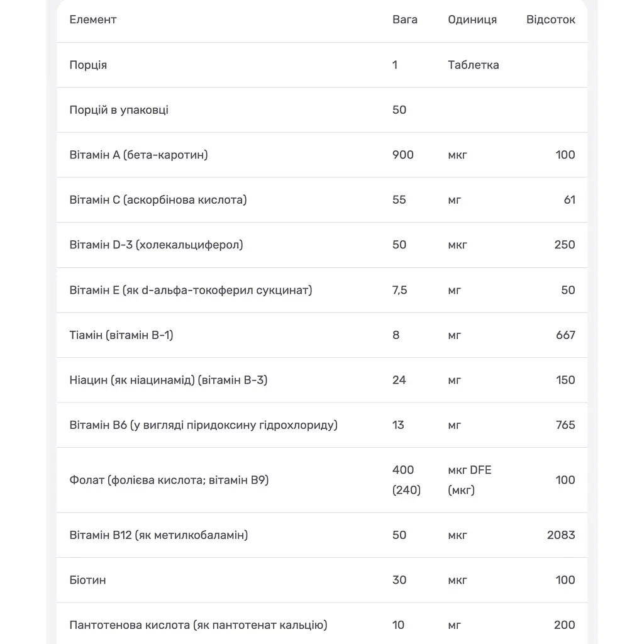Click the Відсоток column header
The width and height of the screenshot is (644, 644).
[x=550, y=19]
